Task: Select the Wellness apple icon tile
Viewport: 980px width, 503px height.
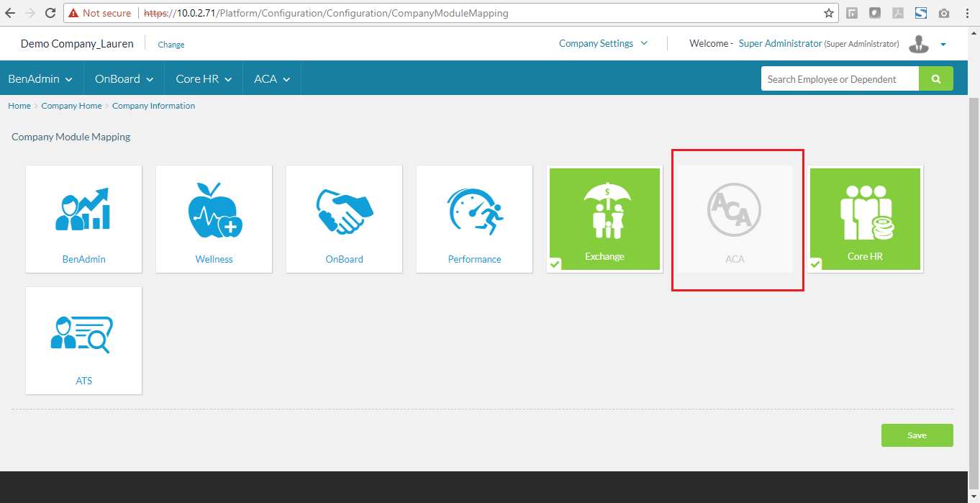Action: [x=214, y=210]
